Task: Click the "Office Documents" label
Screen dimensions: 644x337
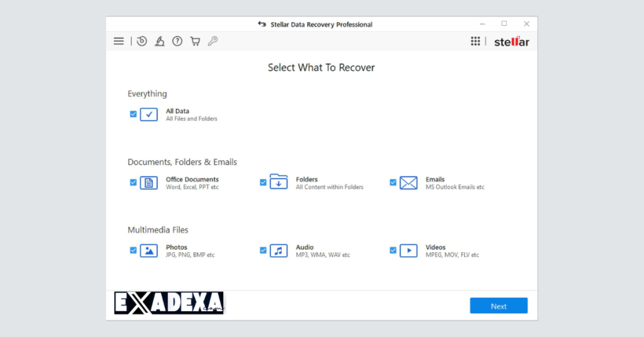Action: pyautogui.click(x=192, y=179)
